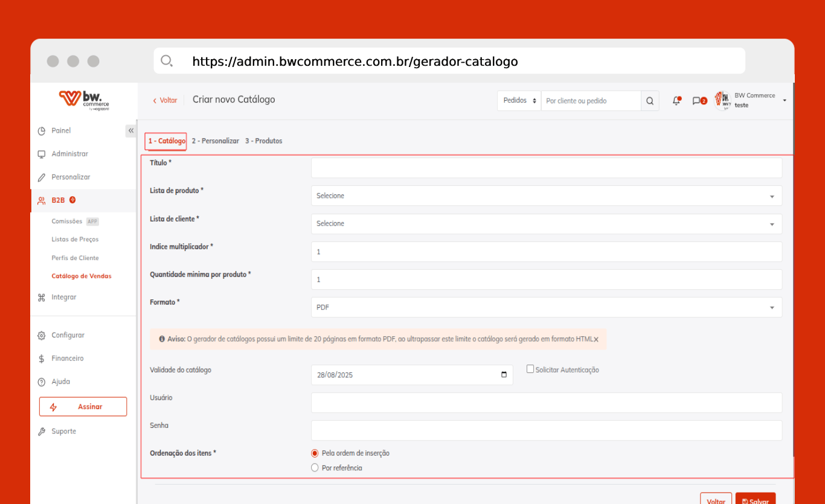Screen dimensions: 825x504
Task: Switch to '3 - Produtos' tab
Action: (x=263, y=141)
